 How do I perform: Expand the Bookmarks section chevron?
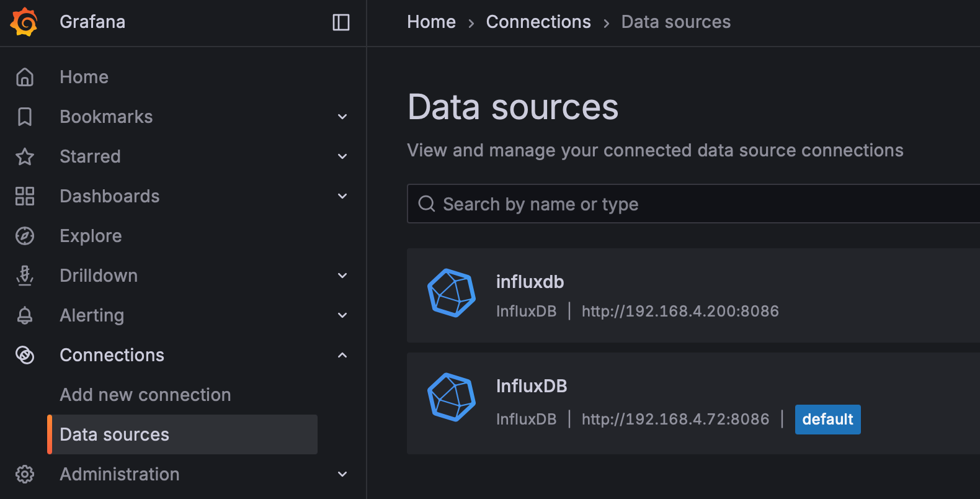[342, 117]
